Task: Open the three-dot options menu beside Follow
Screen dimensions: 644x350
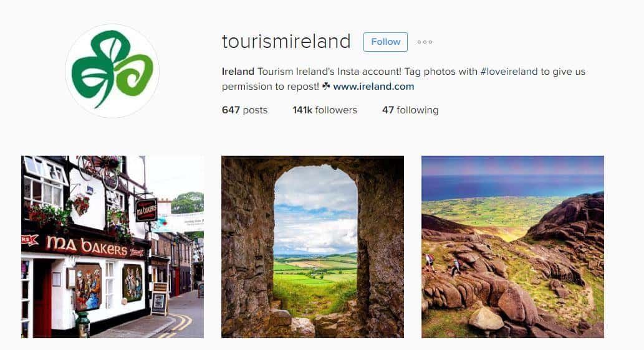Action: click(425, 42)
